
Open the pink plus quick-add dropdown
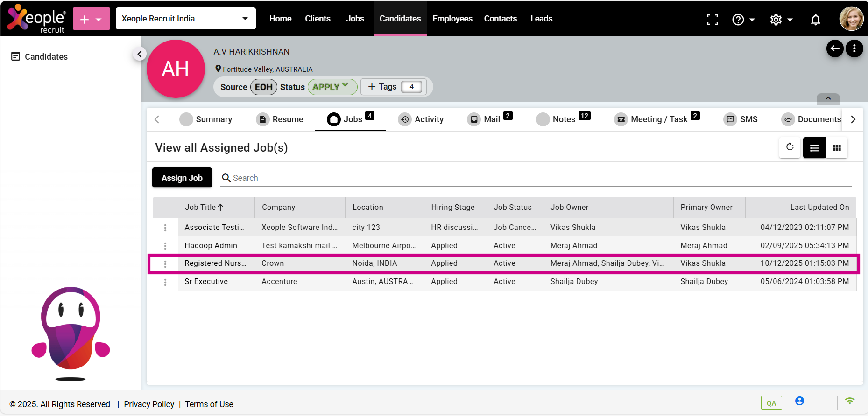[x=91, y=19]
